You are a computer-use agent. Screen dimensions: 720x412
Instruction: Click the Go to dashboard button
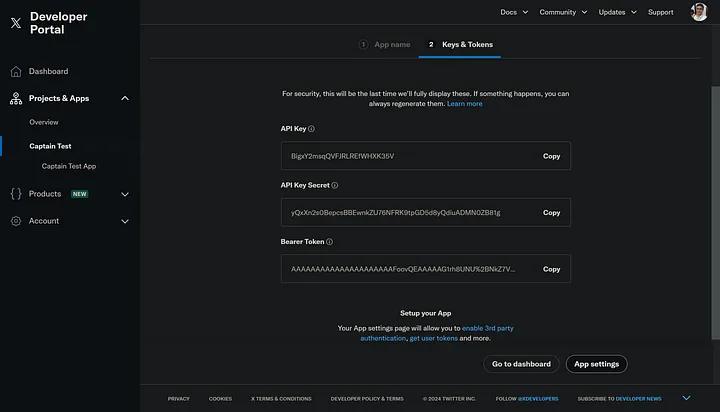[x=521, y=364]
